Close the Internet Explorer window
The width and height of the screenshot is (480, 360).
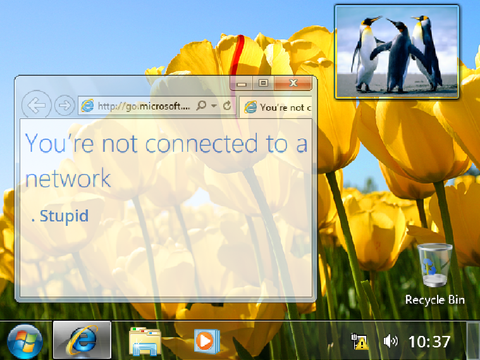pos(293,83)
